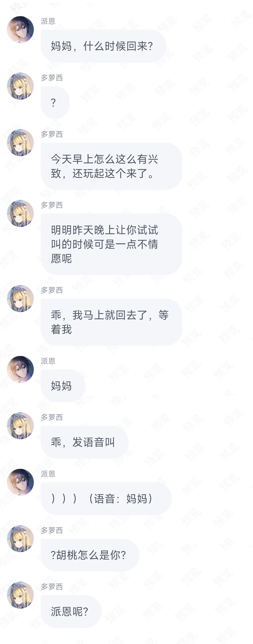Tap the sender name 多萝西 above "派恩呢?"
This screenshot has width=253, height=644.
52,586
